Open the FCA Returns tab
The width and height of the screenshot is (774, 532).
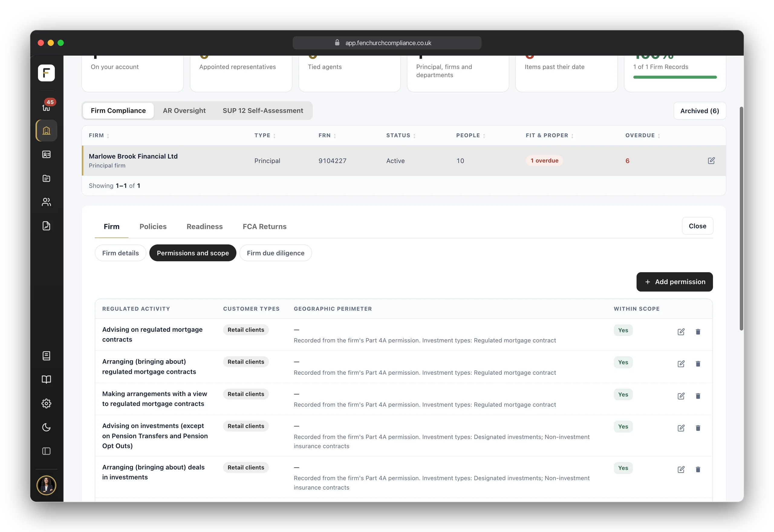(265, 227)
